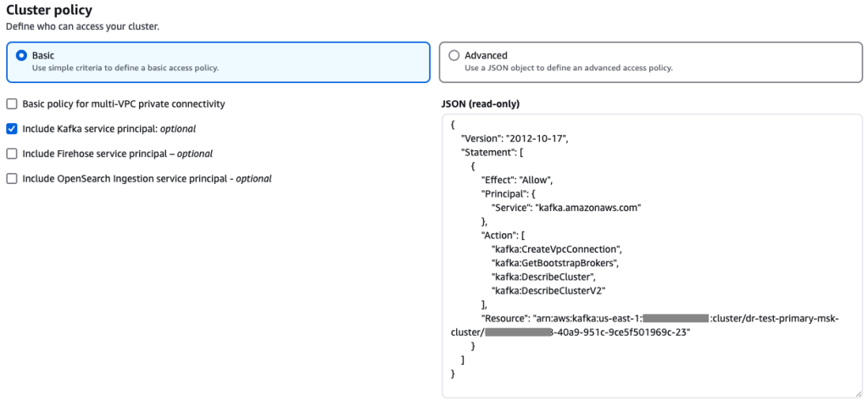Viewport: 868px width, 402px height.
Task: Click the "kafka:CreateVpcConnection" action line
Action: (x=556, y=248)
